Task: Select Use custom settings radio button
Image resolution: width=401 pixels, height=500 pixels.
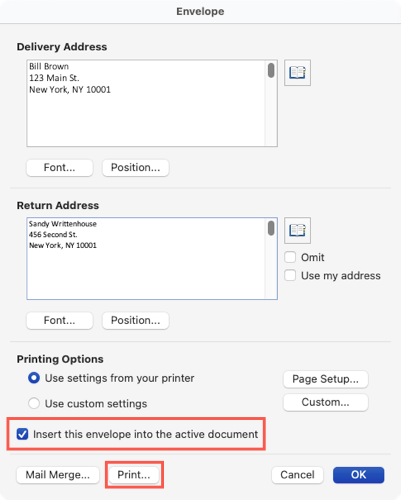Action: (x=34, y=403)
